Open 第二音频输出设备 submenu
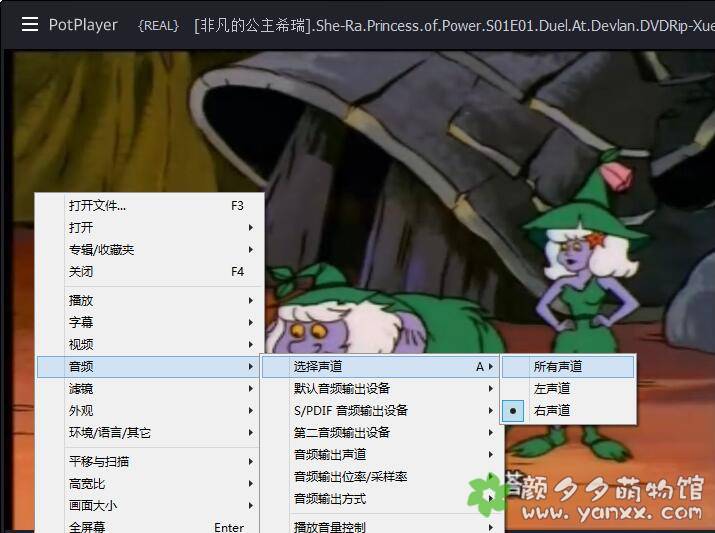715x533 pixels. click(x=383, y=432)
